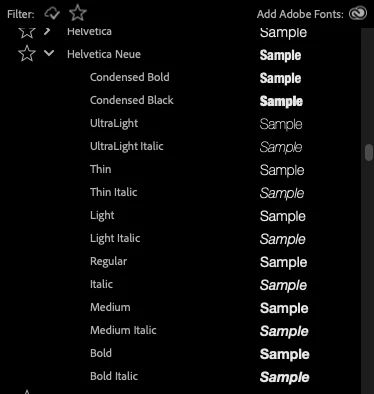Click the font list scrollbar thumb
Image resolution: width=374 pixels, height=394 pixels.
(x=369, y=153)
